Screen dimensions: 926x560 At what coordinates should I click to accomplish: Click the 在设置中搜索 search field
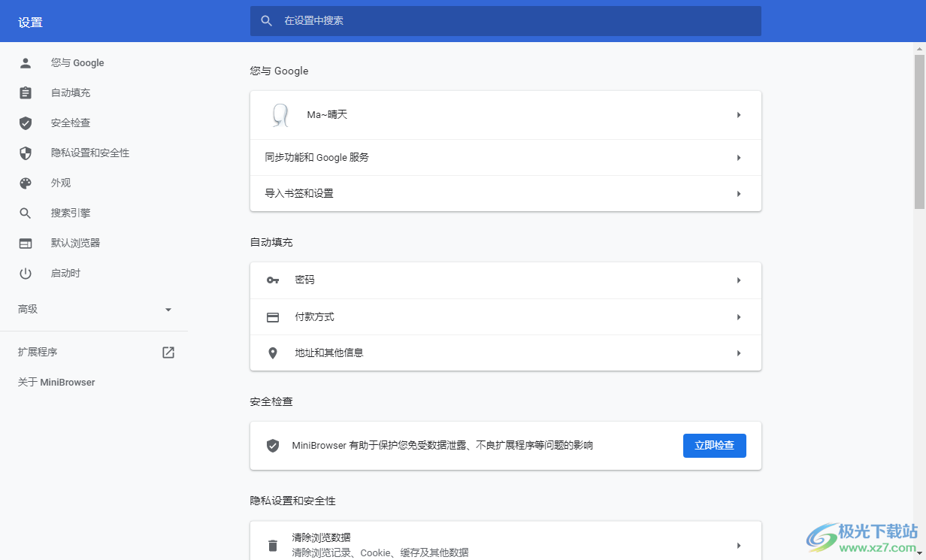click(505, 21)
